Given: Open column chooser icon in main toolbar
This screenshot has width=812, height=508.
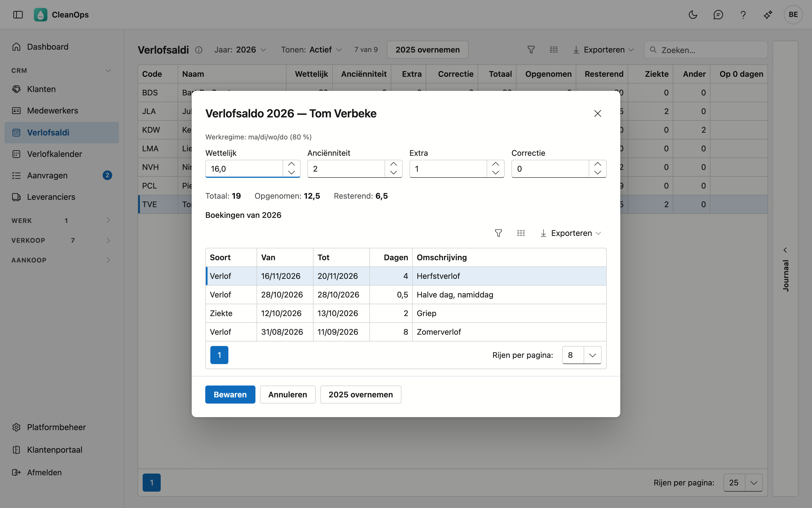Looking at the screenshot, I should (x=554, y=50).
